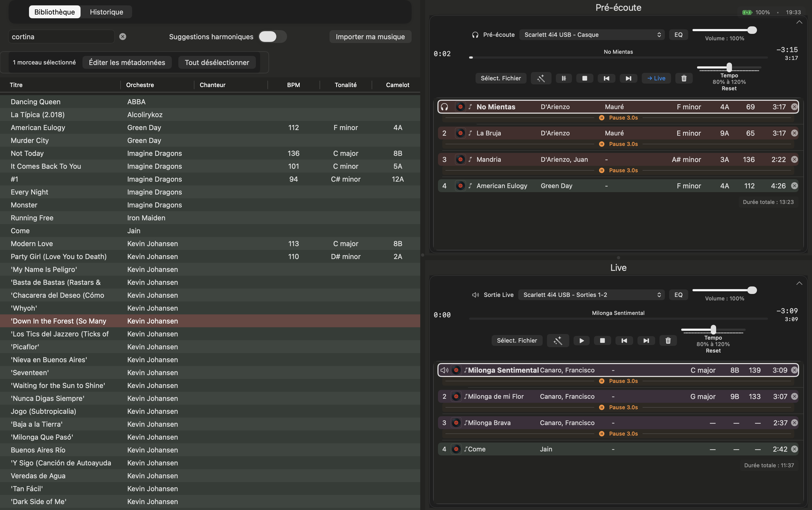Pause the Pré-écoute player
The height and width of the screenshot is (510, 812).
click(564, 78)
